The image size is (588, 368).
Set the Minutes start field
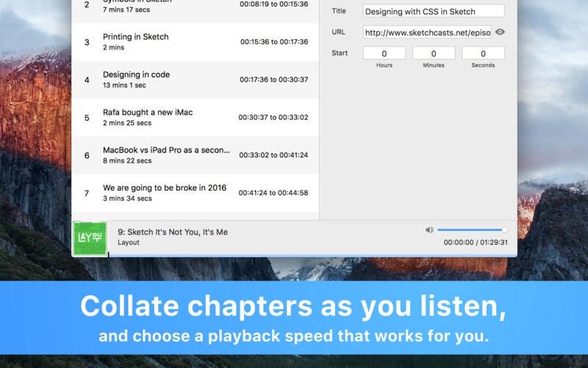[434, 53]
